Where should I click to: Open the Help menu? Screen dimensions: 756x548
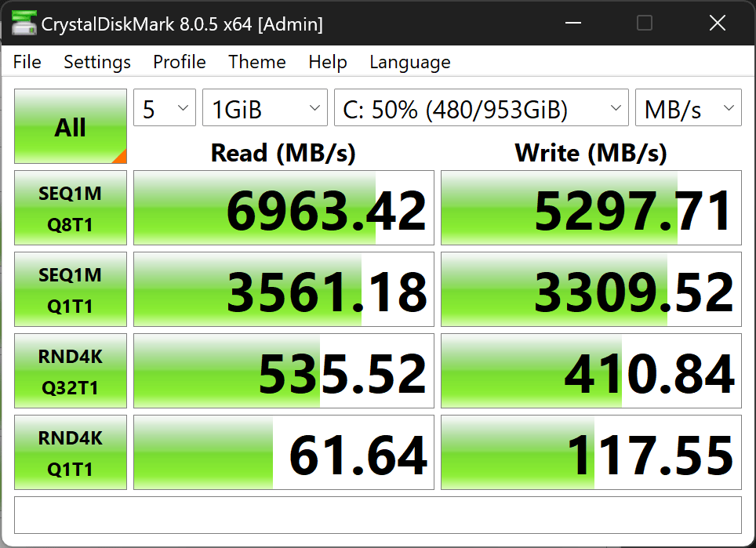pos(327,62)
